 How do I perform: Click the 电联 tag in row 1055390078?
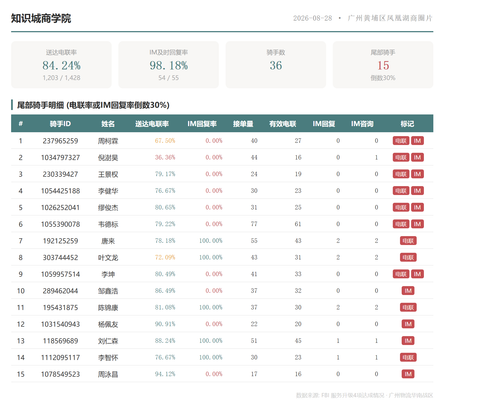tap(401, 224)
